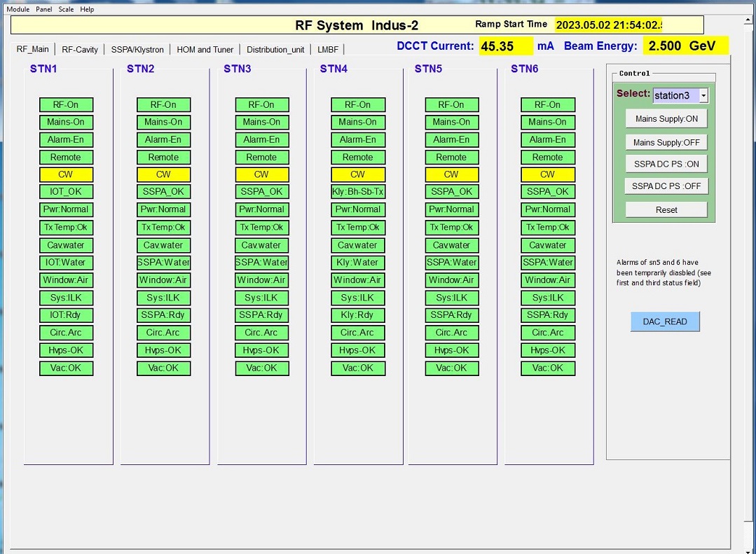Image resolution: width=756 pixels, height=554 pixels.
Task: Click STN4 Kly:Bh-Sb-Tx indicator
Action: click(x=358, y=191)
